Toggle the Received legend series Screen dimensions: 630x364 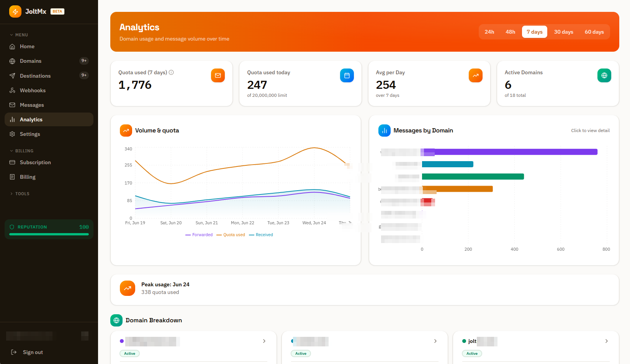point(261,235)
